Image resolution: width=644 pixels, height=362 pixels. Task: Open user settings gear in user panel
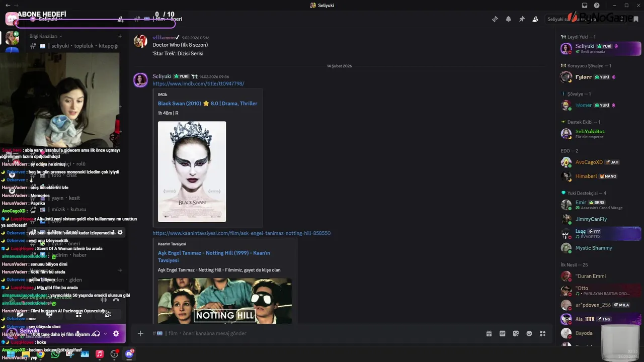coord(116,333)
